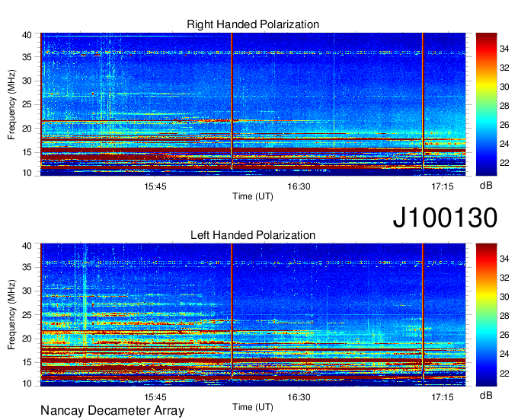518x420 pixels.
Task: Click the Nancay Decameter Array caption
Action: click(x=112, y=410)
